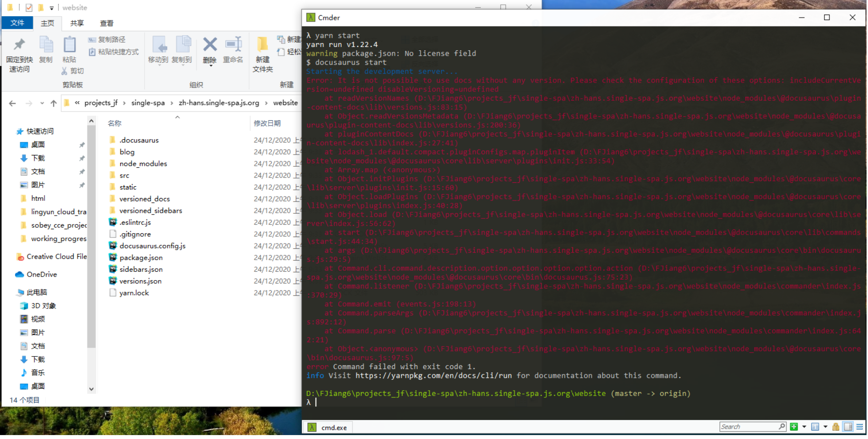Viewport: 868px width, 439px height.
Task: Expand the breadcrumb chevron after projects_jf
Action: pos(124,103)
